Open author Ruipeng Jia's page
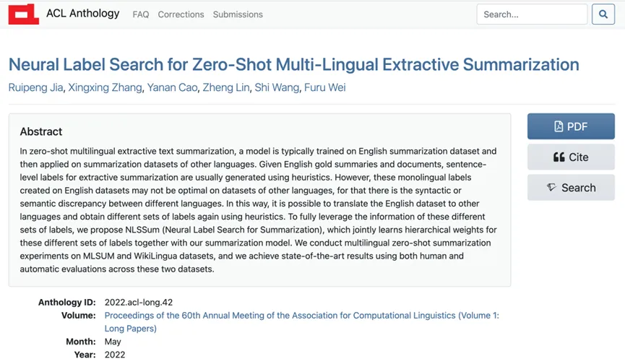 (35, 88)
